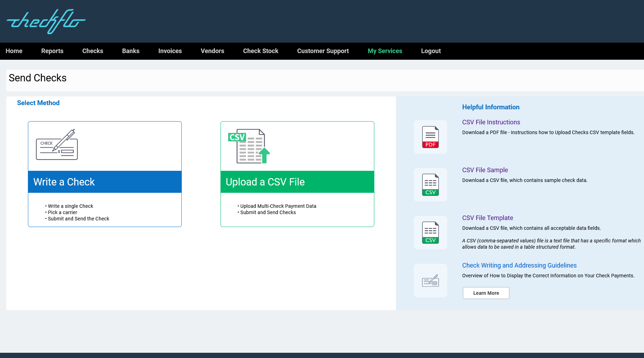Viewport: 644px width, 358px height.
Task: Select the My Services menu item
Action: point(385,51)
